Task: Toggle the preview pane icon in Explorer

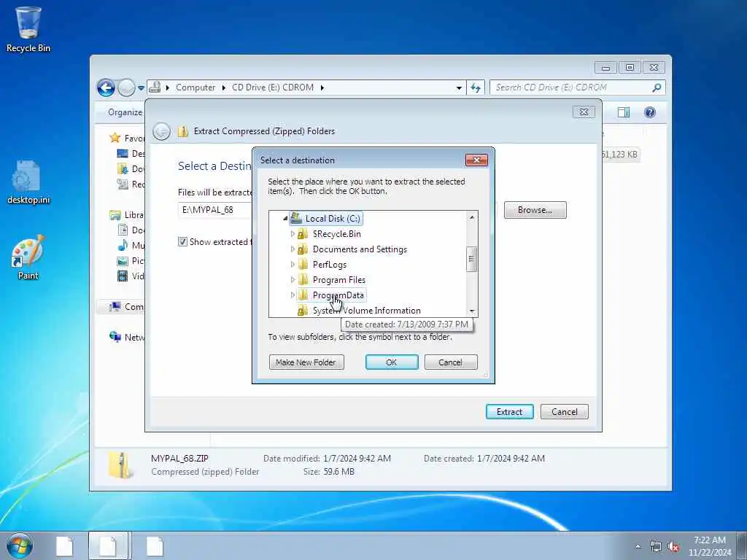Action: [x=623, y=112]
